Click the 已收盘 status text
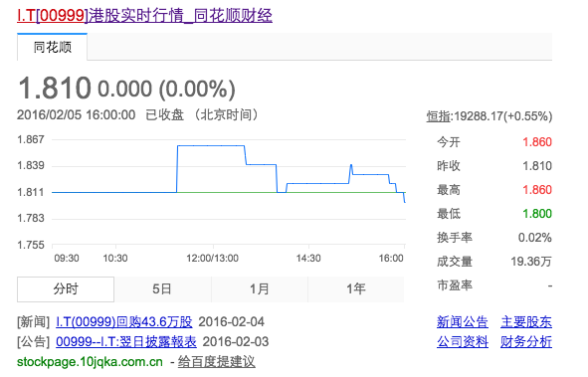The height and width of the screenshot is (377, 588). point(164,114)
